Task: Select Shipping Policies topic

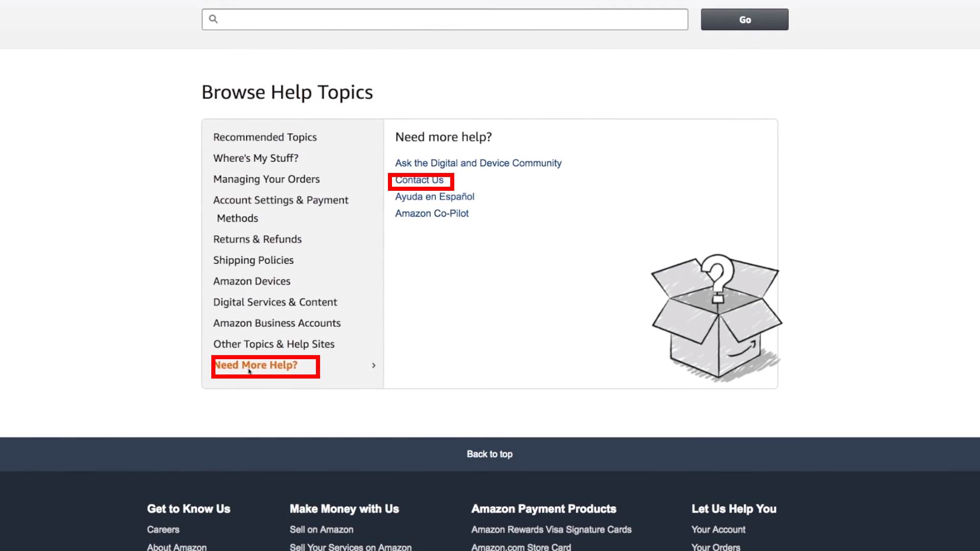Action: pyautogui.click(x=253, y=260)
